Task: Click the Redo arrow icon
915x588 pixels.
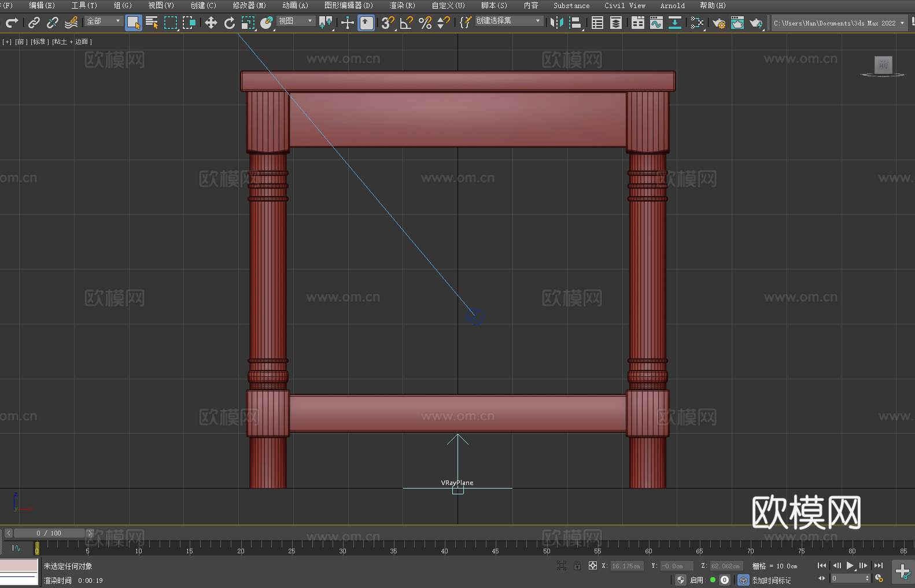Action: pos(12,23)
